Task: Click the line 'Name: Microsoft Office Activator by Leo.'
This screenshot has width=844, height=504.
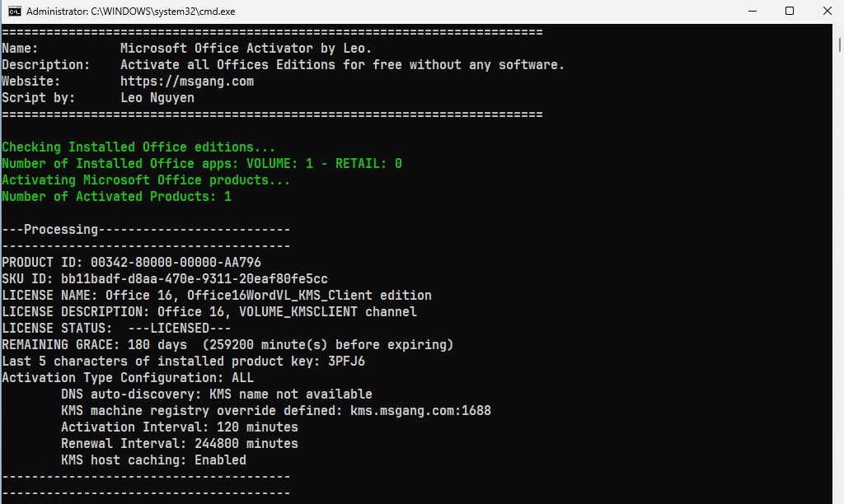Action: 187,49
